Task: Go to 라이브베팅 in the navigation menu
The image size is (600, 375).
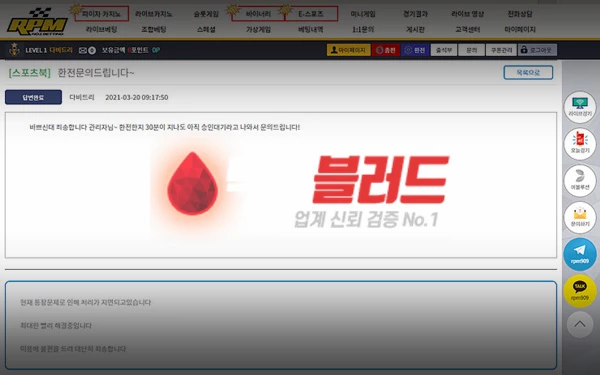Action: [101, 29]
